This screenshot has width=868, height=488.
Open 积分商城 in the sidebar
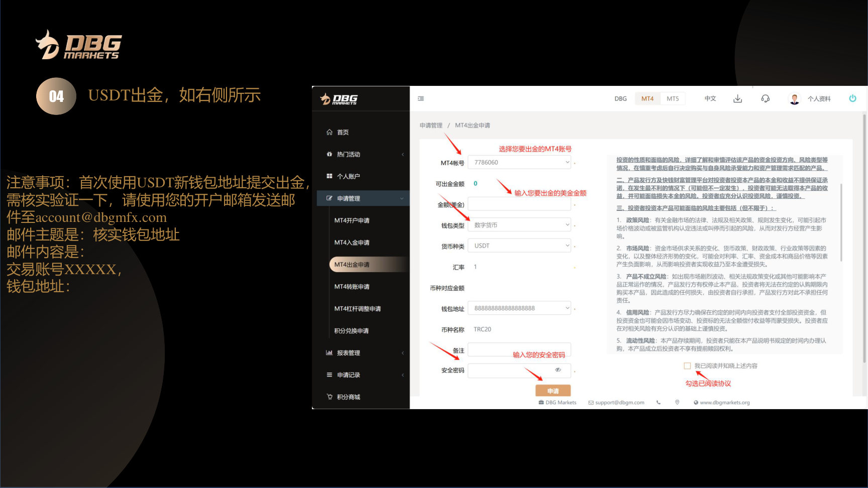pyautogui.click(x=348, y=397)
